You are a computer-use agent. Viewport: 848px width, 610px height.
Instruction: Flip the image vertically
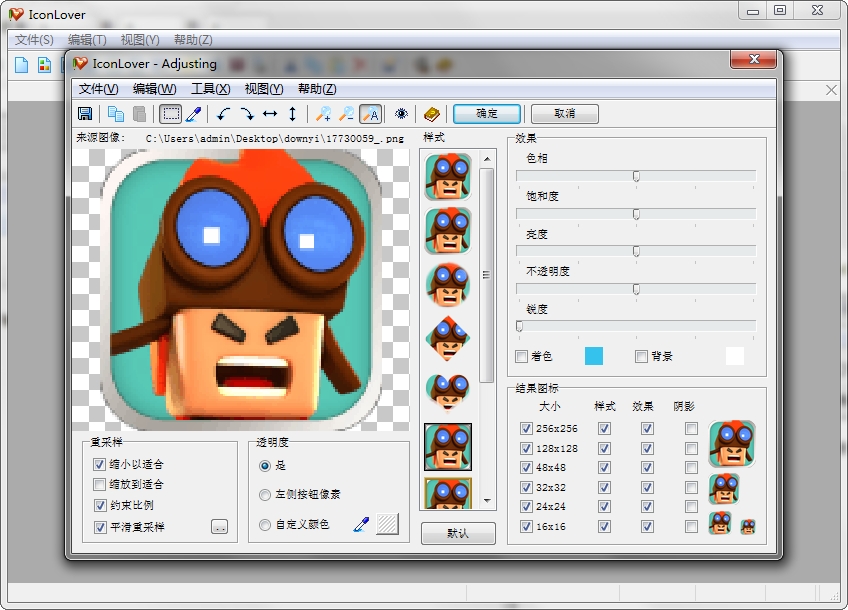[293, 113]
